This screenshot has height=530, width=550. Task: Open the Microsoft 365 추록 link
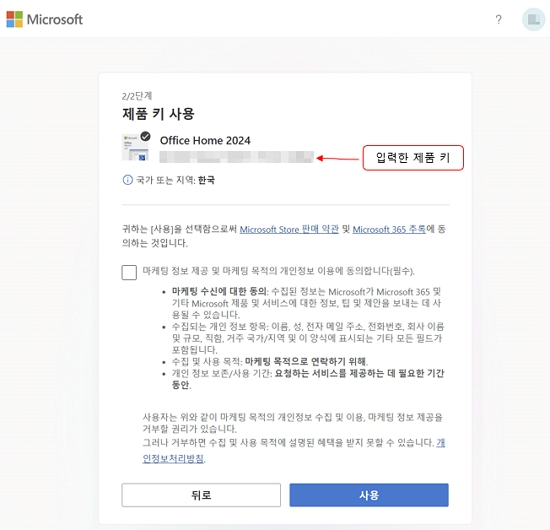click(389, 229)
